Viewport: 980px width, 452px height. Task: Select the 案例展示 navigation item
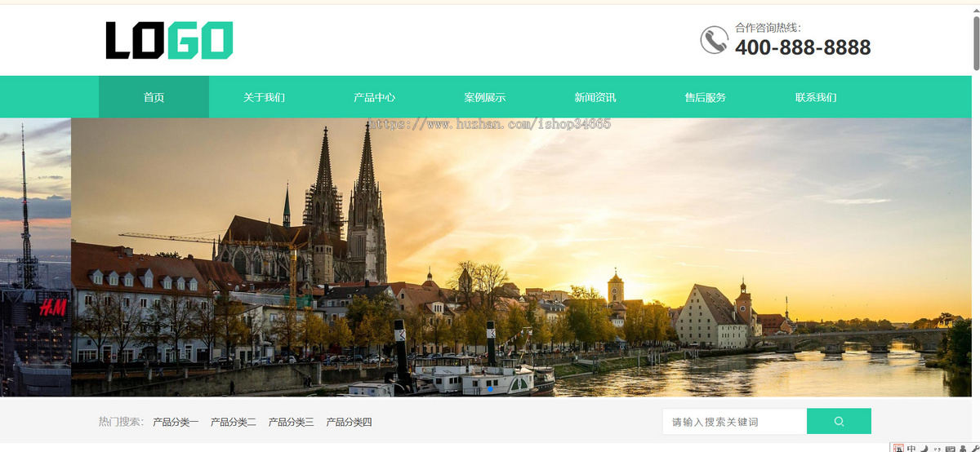(485, 97)
